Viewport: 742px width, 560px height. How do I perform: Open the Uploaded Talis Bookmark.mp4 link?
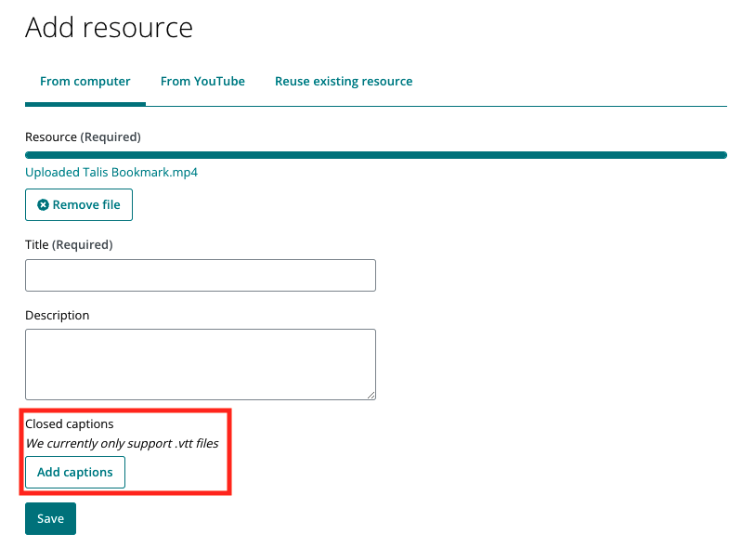[x=111, y=173]
